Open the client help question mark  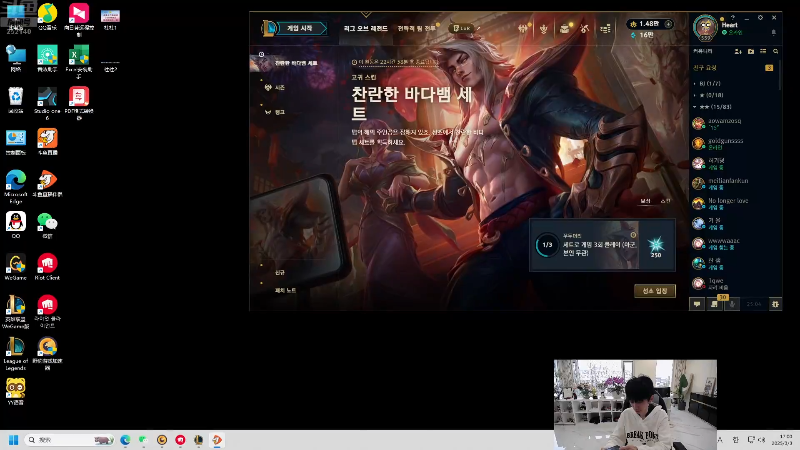click(733, 17)
